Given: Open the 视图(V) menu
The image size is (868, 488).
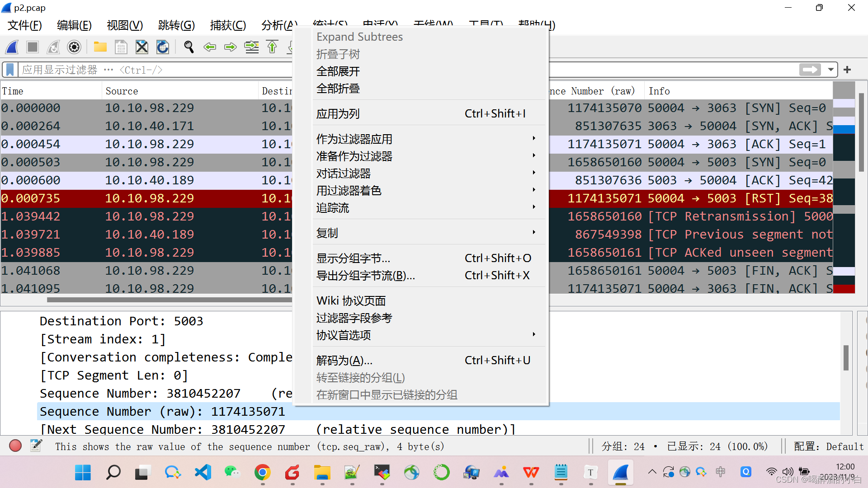Looking at the screenshot, I should click(125, 25).
